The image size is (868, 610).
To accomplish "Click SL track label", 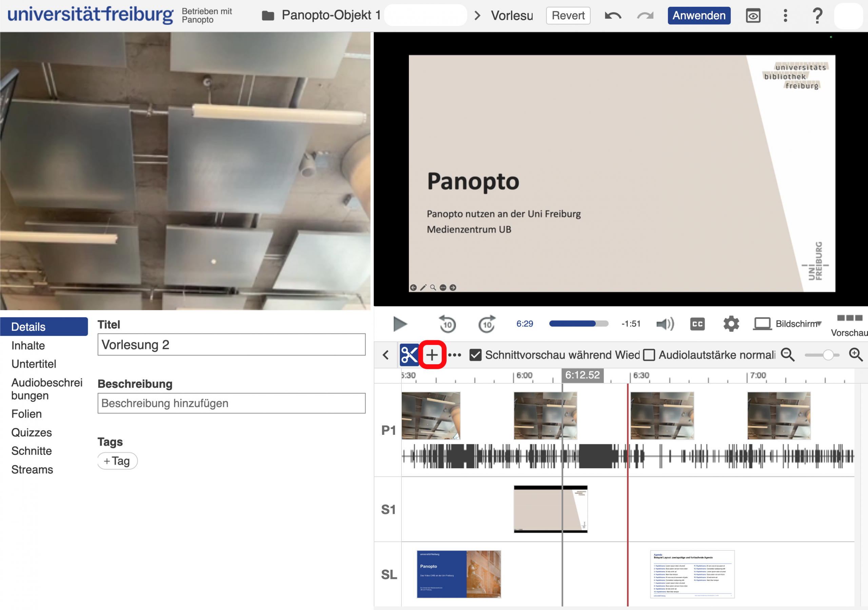I will [389, 574].
